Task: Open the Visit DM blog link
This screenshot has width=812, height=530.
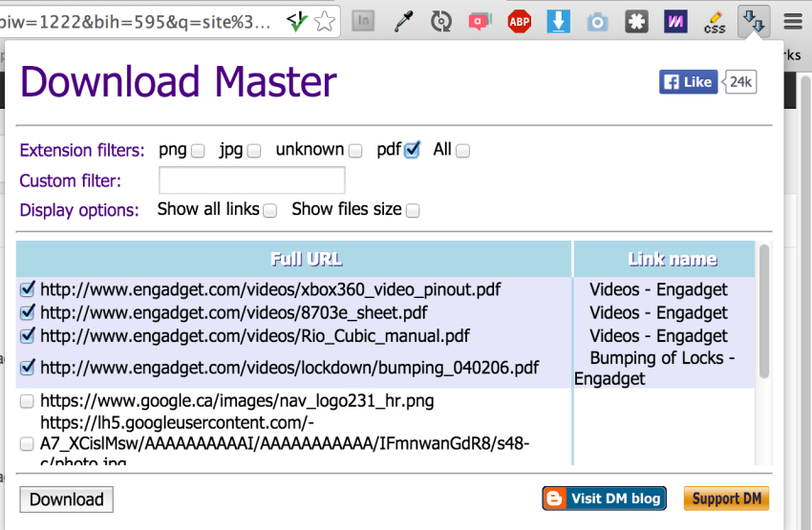Action: [605, 498]
